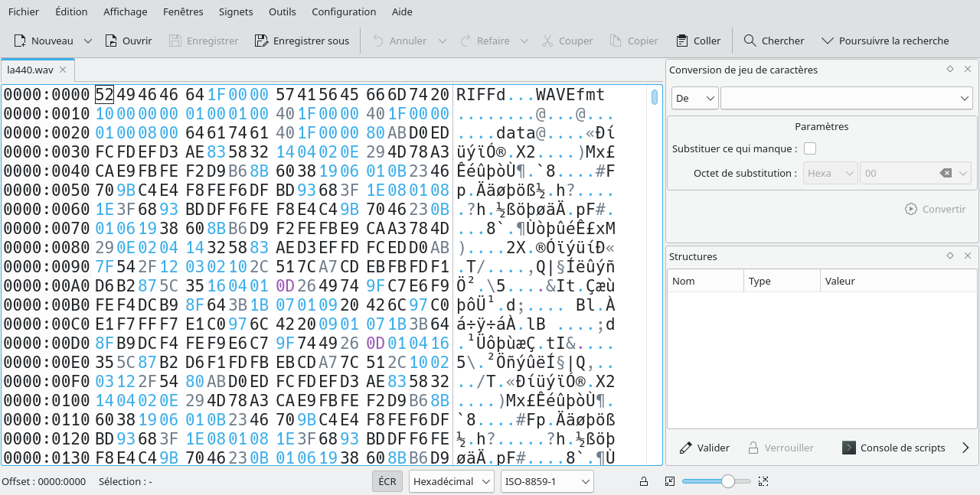980x495 pixels.
Task: Toggle the Substituer ce qui manque checkbox
Action: tap(810, 148)
